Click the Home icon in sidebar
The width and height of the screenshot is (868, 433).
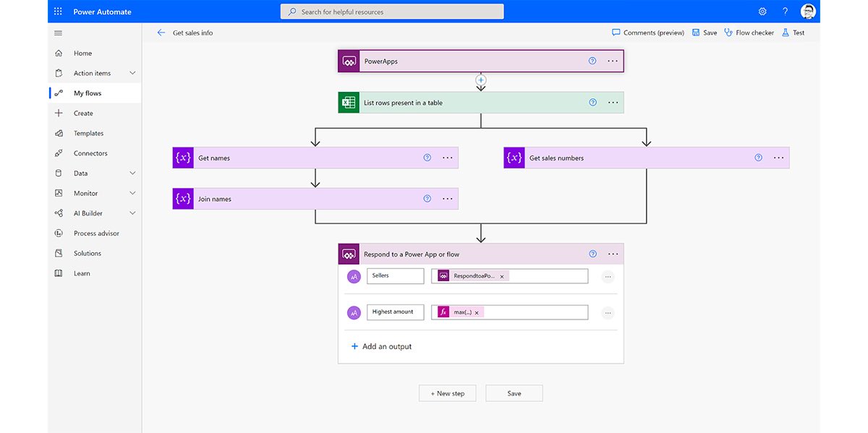click(59, 53)
